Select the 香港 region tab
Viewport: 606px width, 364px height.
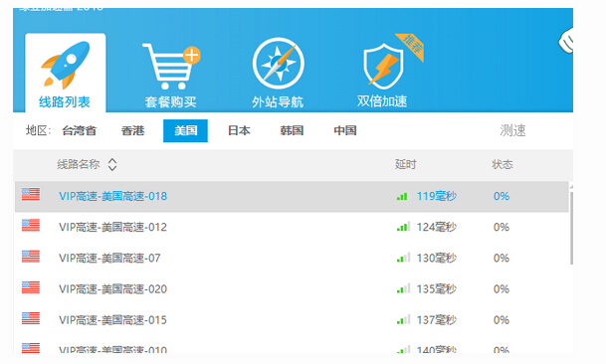click(132, 130)
